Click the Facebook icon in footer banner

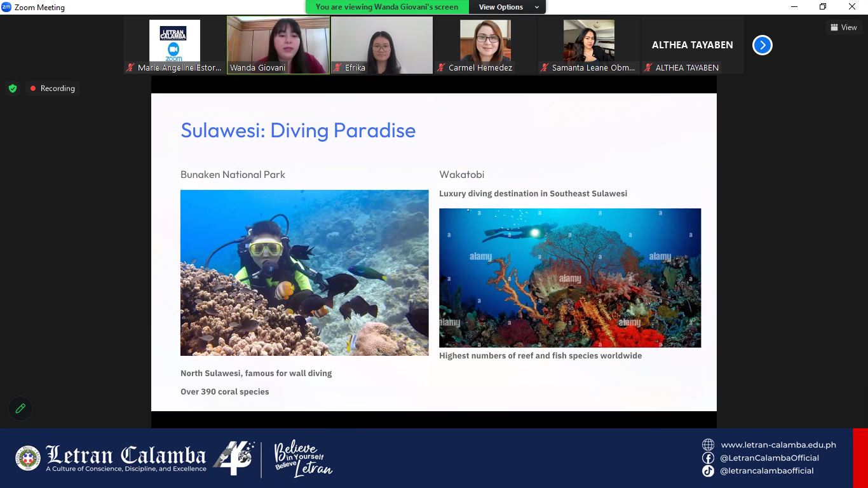pyautogui.click(x=708, y=458)
